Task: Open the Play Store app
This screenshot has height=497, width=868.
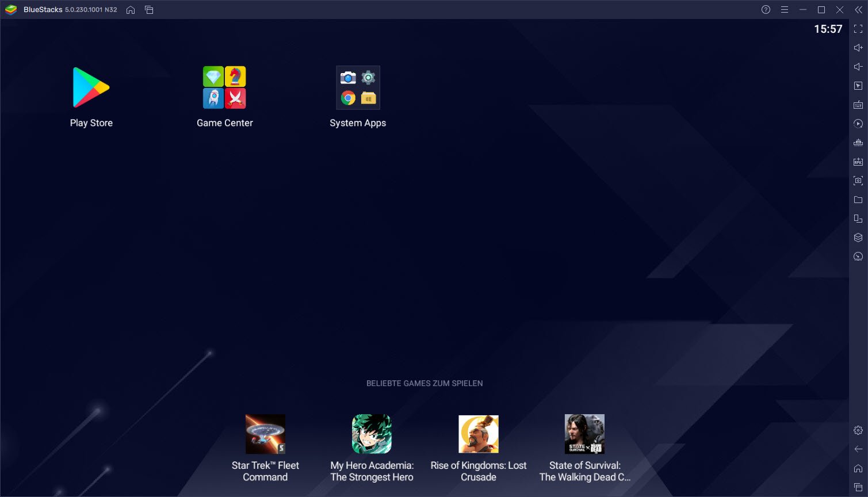Action: [91, 87]
